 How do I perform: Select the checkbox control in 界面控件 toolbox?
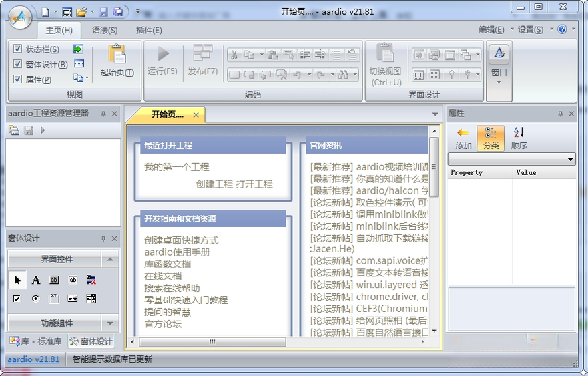pos(17,299)
